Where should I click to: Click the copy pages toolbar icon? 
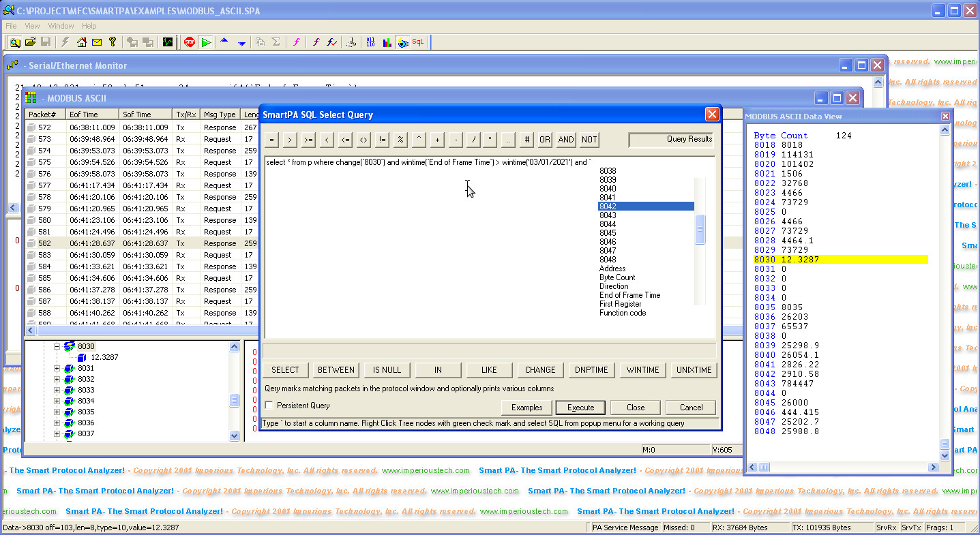click(260, 42)
